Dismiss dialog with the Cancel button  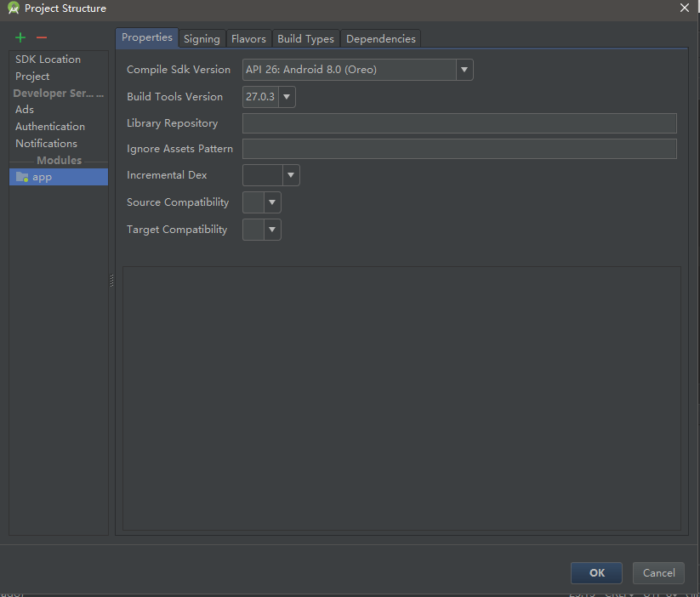658,573
